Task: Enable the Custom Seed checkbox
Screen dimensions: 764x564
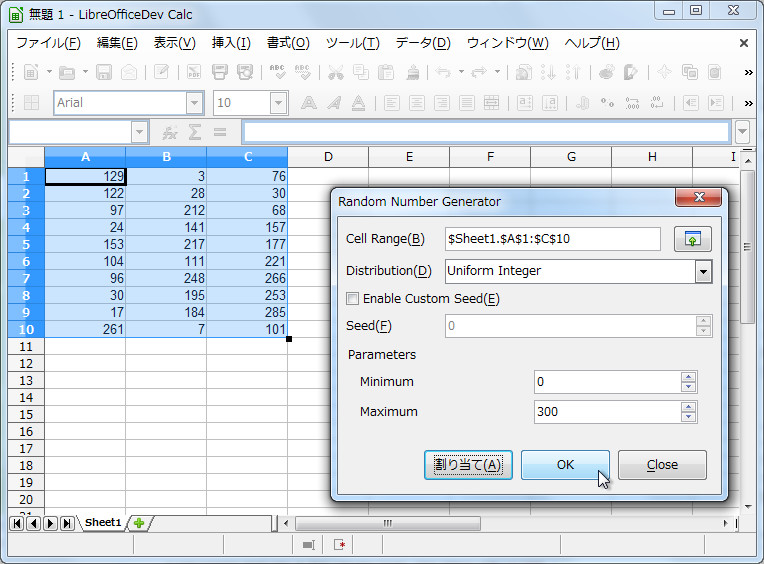Action: pyautogui.click(x=352, y=299)
